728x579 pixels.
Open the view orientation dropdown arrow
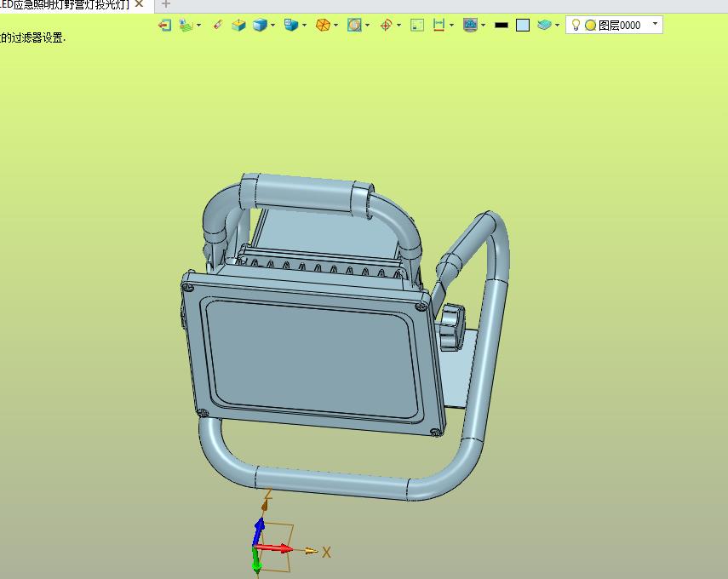click(x=305, y=25)
